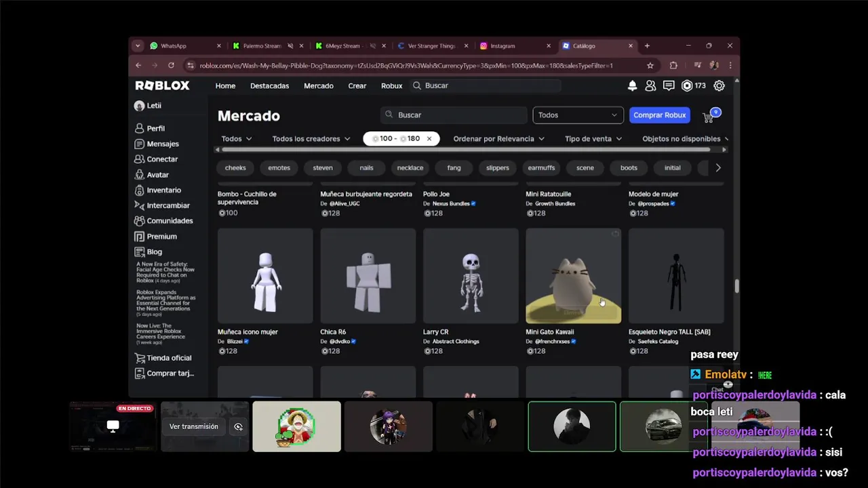Open Comunidades in the sidebar
This screenshot has width=868, height=488.
(170, 221)
